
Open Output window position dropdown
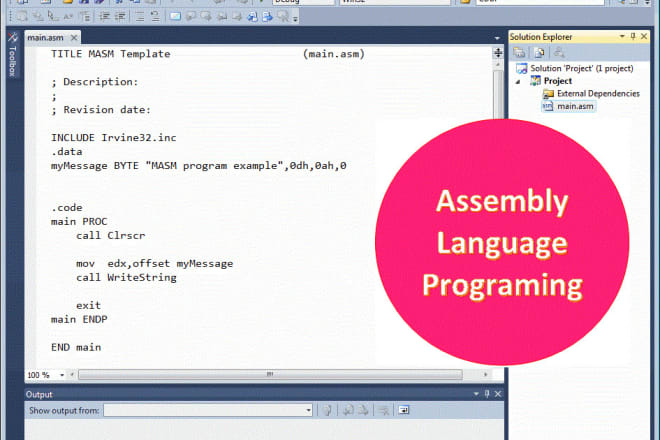(x=476, y=394)
